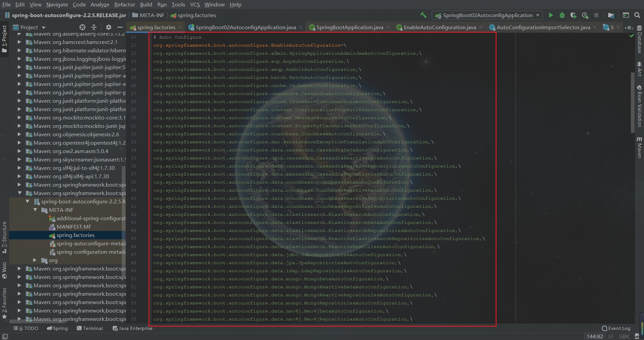Click the grey Stop square icon
Viewport: 644px width, 340px height.
click(x=596, y=15)
